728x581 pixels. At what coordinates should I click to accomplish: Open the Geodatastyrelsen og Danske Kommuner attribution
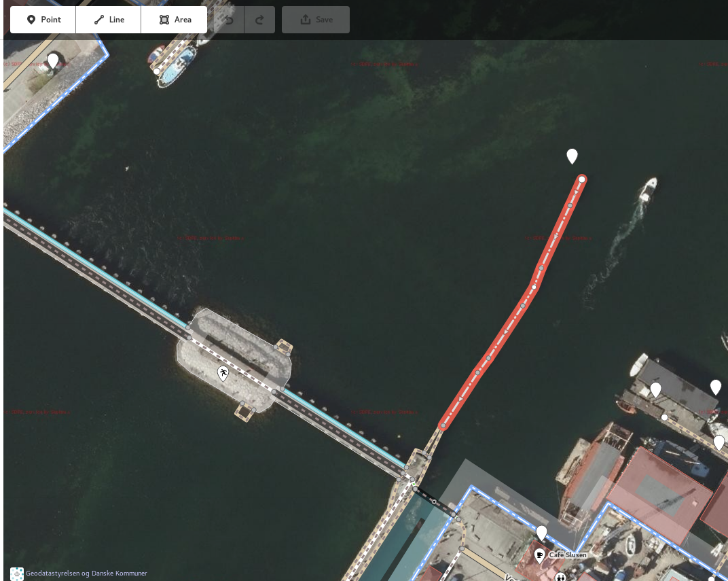coord(86,574)
